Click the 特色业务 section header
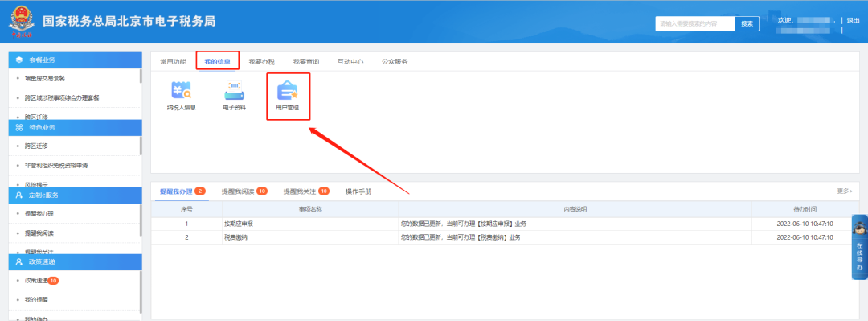868x321 pixels. [x=76, y=127]
